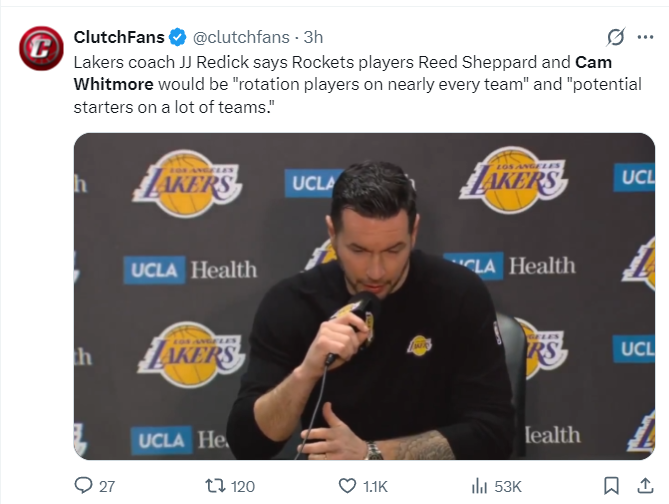Click the ClutchFans display name
This screenshot has width=669, height=504.
click(x=118, y=37)
